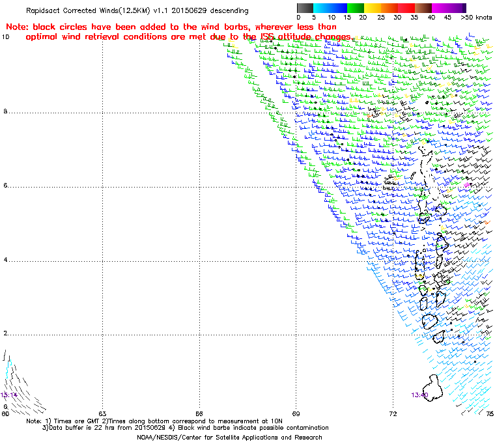Click the '35' label under the color scale
This screenshot has height=448, width=495.
coord(414,18)
